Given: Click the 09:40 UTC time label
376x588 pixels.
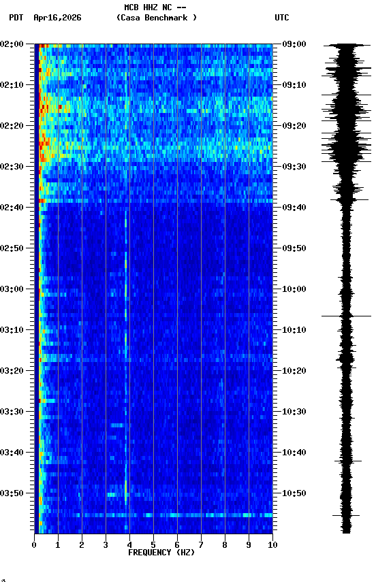Looking at the screenshot, I should pos(294,208).
